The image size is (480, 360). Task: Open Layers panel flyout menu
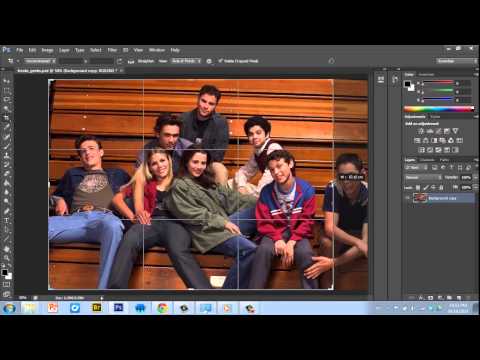pyautogui.click(x=476, y=160)
